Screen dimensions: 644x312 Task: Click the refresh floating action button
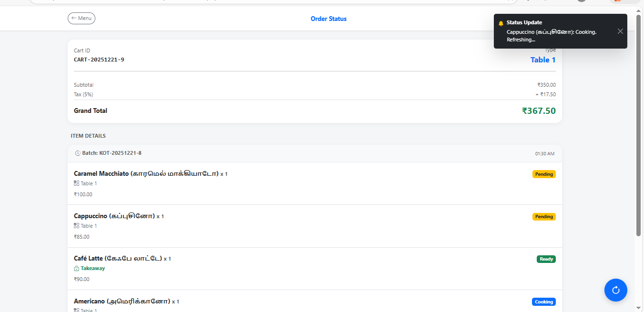pos(615,290)
